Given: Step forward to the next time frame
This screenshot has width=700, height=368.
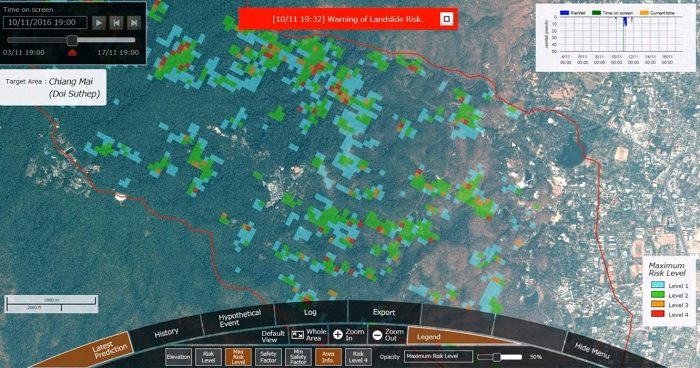Looking at the screenshot, I should pyautogui.click(x=133, y=22).
